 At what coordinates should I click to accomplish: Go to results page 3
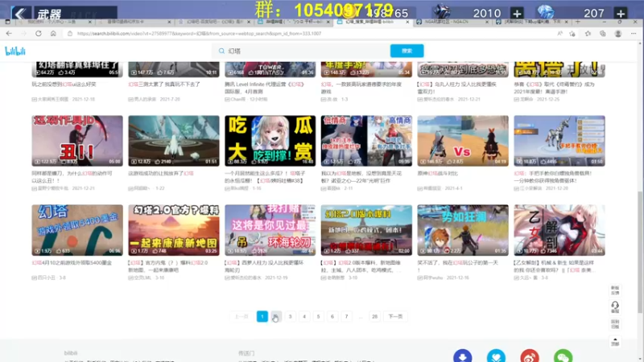click(290, 316)
